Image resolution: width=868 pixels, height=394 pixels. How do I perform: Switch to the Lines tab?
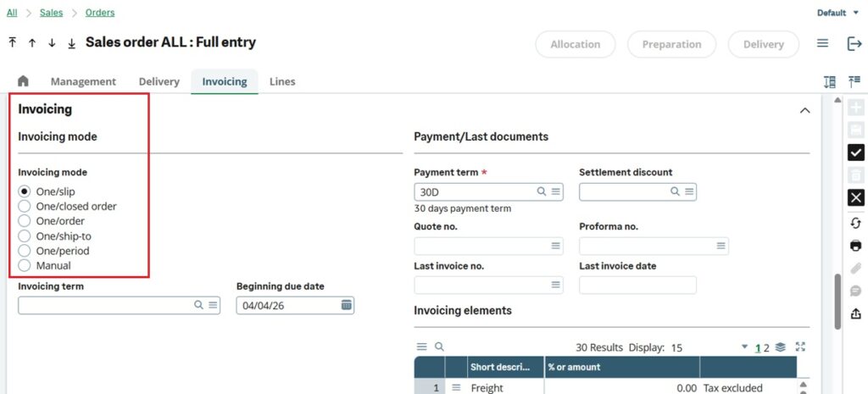click(x=282, y=81)
